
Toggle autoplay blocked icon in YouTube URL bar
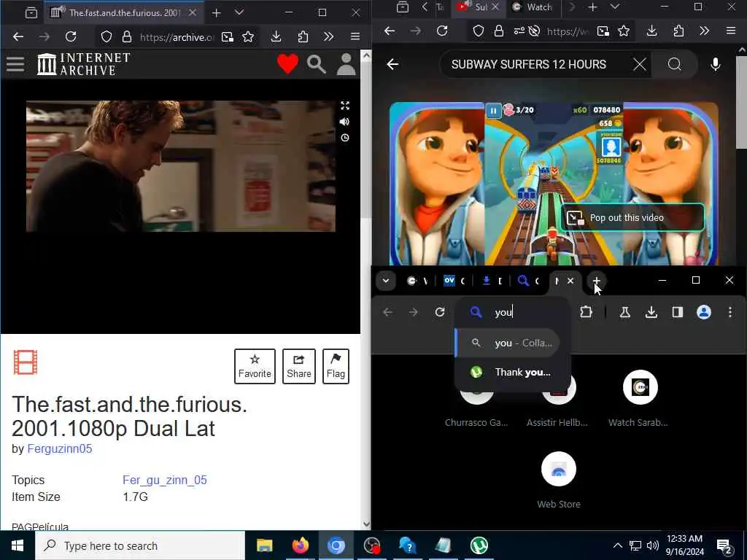coord(535,31)
